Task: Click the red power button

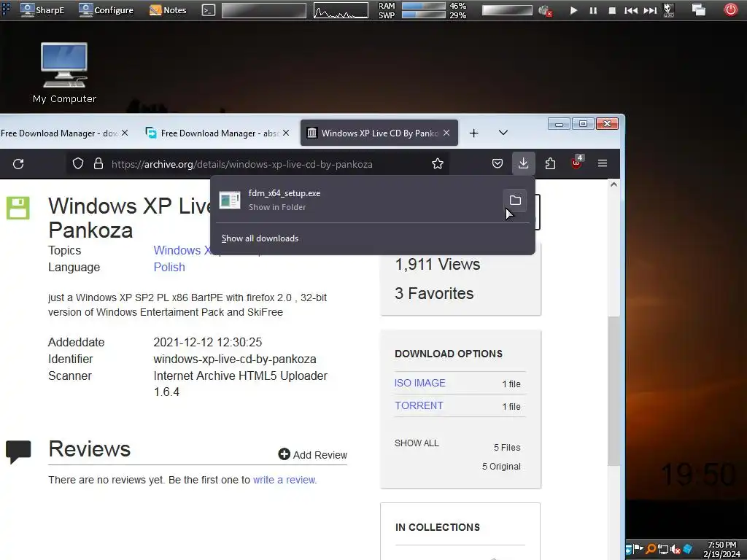Action: pos(731,9)
